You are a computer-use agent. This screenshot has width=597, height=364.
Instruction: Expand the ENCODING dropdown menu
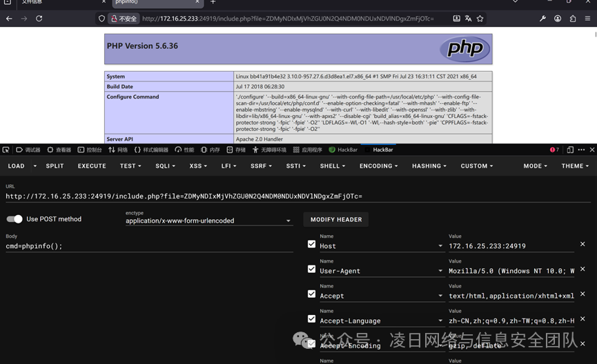(378, 166)
